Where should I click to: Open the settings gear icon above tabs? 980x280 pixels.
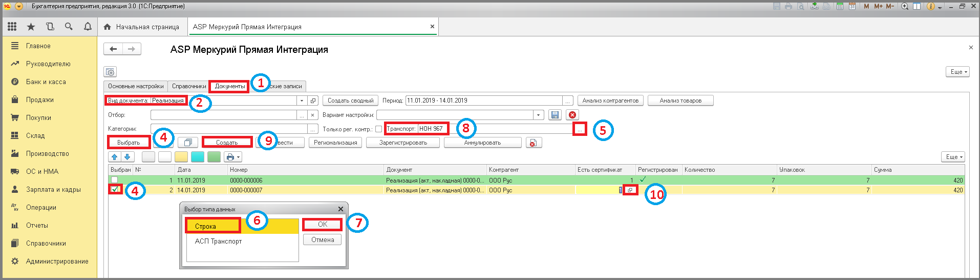[x=110, y=72]
